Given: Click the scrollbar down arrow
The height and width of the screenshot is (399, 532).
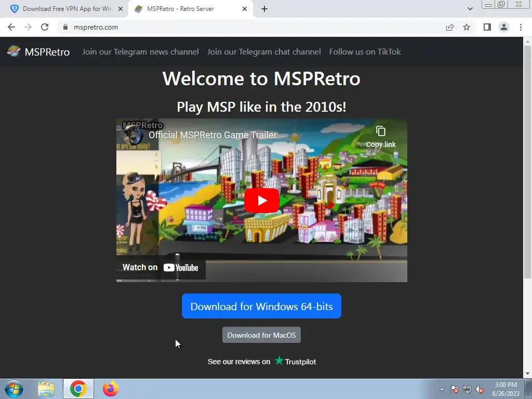Looking at the screenshot, I should pyautogui.click(x=527, y=374).
